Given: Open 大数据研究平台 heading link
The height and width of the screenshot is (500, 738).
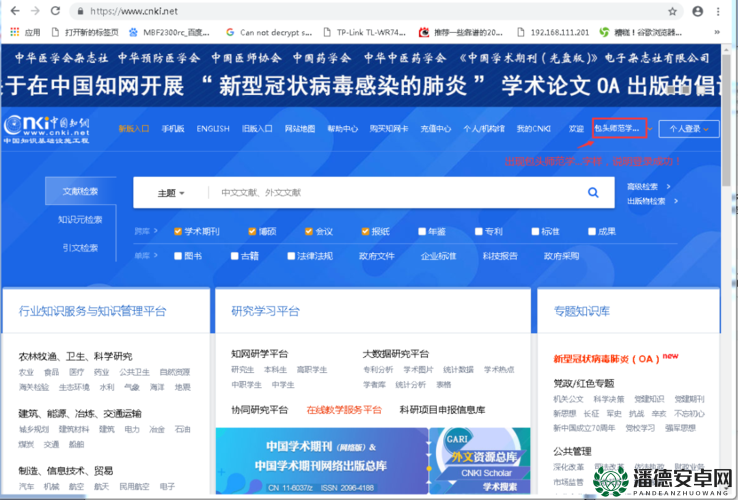Looking at the screenshot, I should pos(396,354).
